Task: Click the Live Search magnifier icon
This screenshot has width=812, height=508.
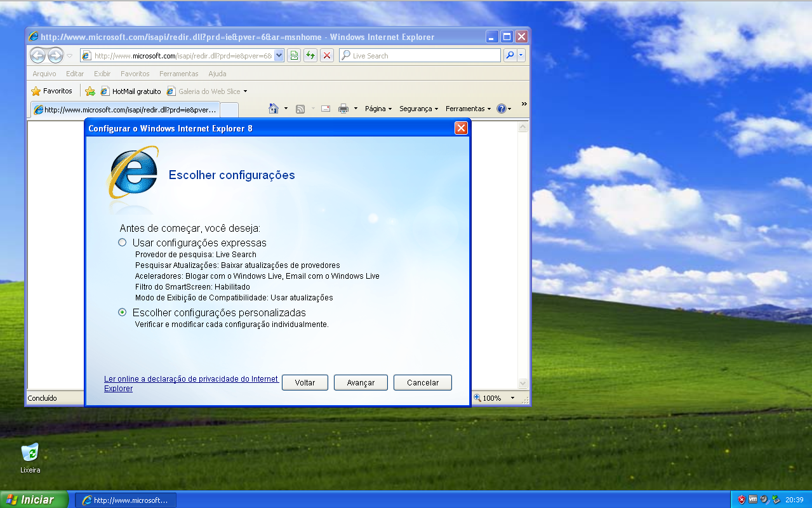Action: 509,56
